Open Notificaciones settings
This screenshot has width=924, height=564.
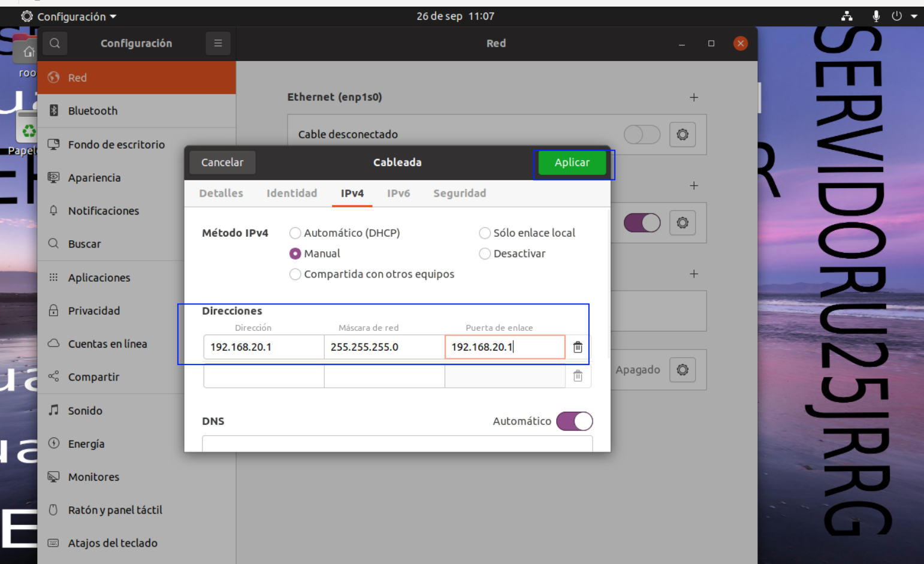pos(137,211)
